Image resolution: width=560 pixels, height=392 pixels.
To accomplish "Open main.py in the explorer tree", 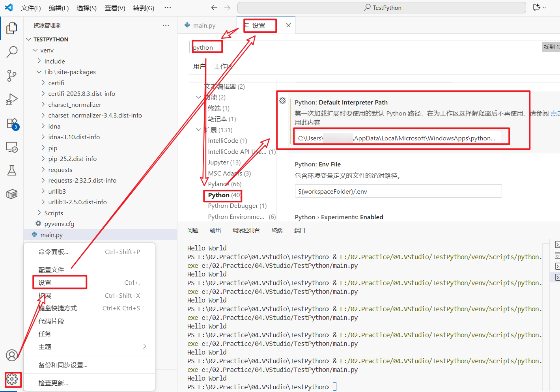I will pos(101,235).
